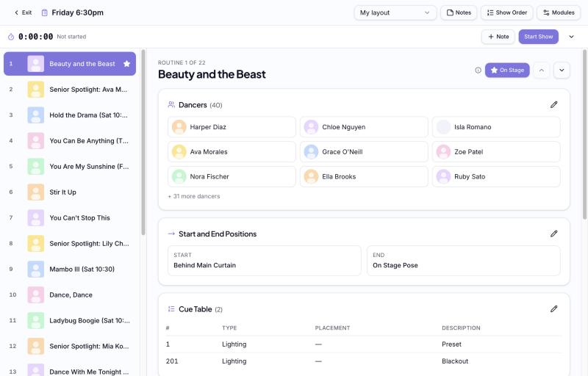This screenshot has height=376, width=588.
Task: Open the Show Order view
Action: tap(506, 12)
